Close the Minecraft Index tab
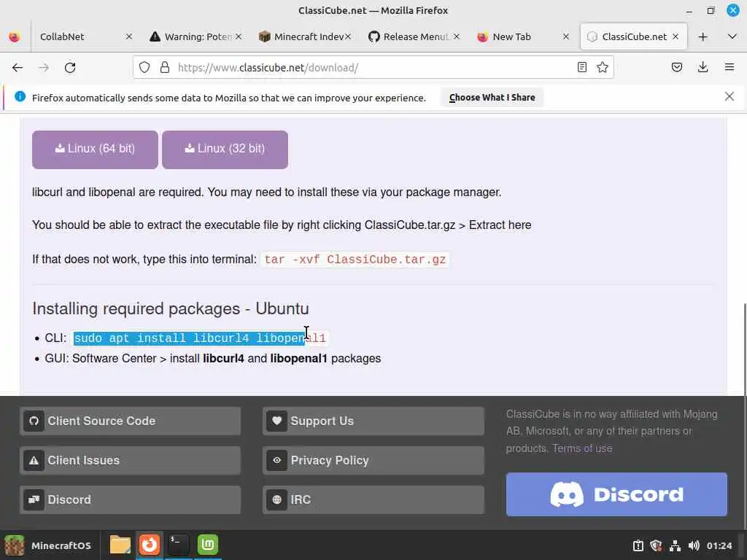The height and width of the screenshot is (560, 747). point(348,36)
